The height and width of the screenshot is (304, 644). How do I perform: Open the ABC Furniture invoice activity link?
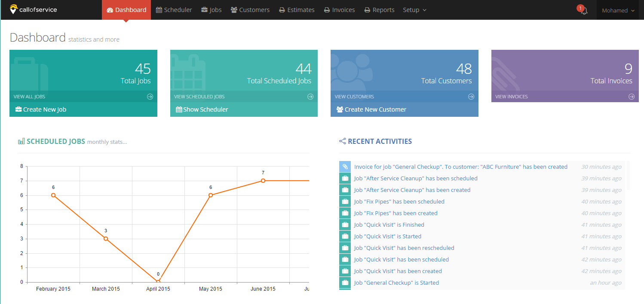coord(460,167)
